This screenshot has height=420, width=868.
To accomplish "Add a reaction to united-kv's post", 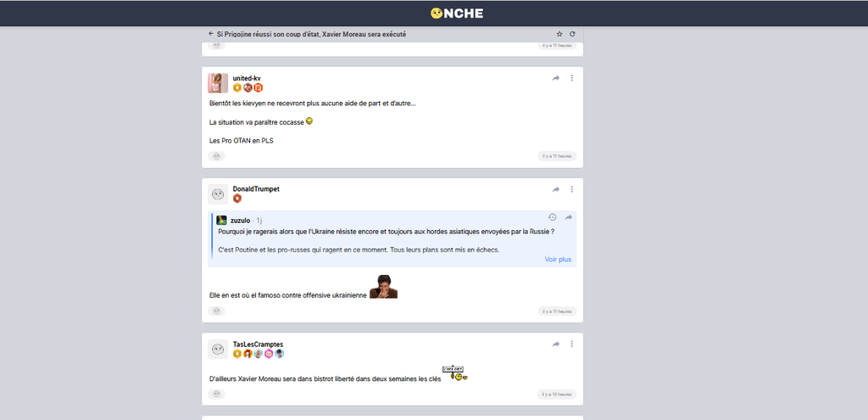I will [216, 156].
